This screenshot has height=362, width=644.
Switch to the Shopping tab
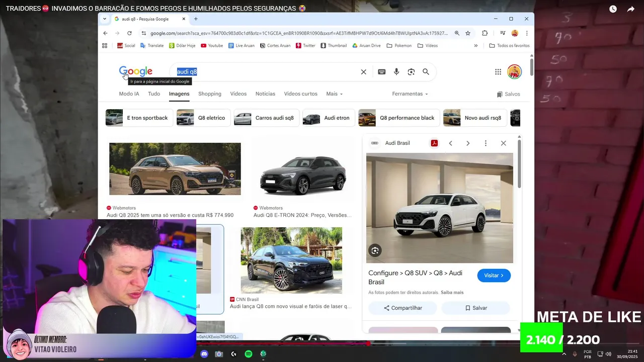coord(210,94)
